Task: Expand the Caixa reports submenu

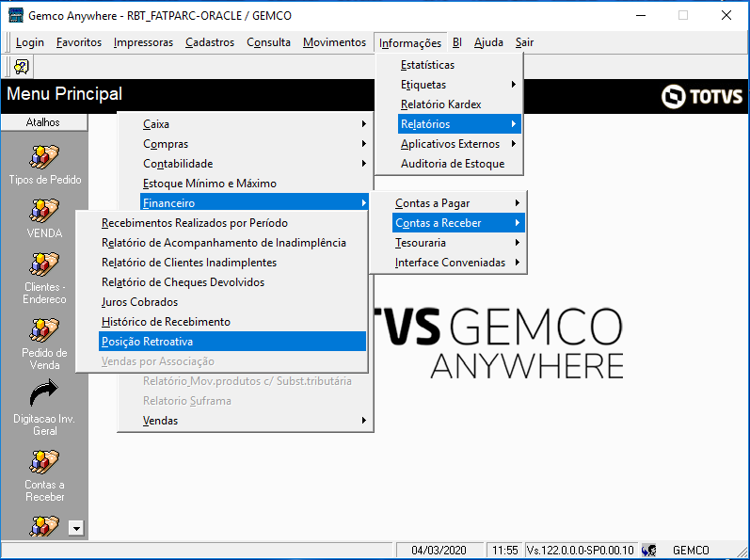Action: [x=255, y=124]
